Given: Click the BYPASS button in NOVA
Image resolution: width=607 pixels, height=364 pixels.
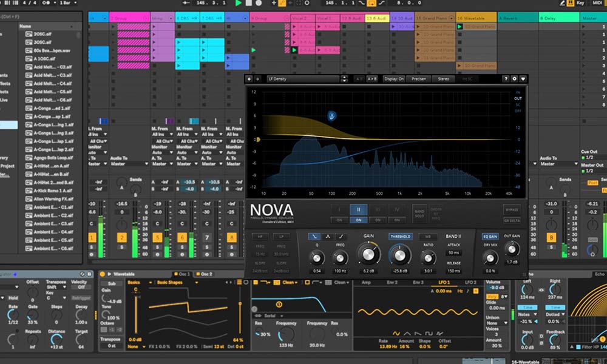Looking at the screenshot, I should [512, 209].
